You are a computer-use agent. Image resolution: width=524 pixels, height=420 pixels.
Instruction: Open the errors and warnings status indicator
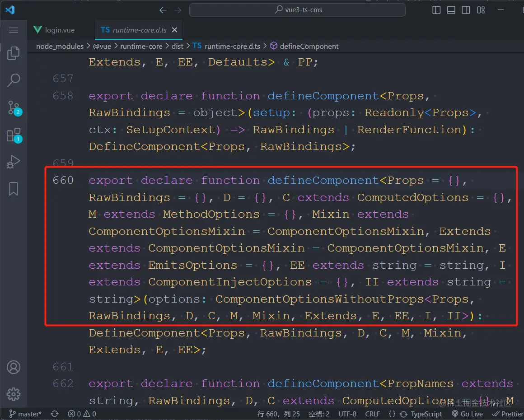tap(82, 414)
